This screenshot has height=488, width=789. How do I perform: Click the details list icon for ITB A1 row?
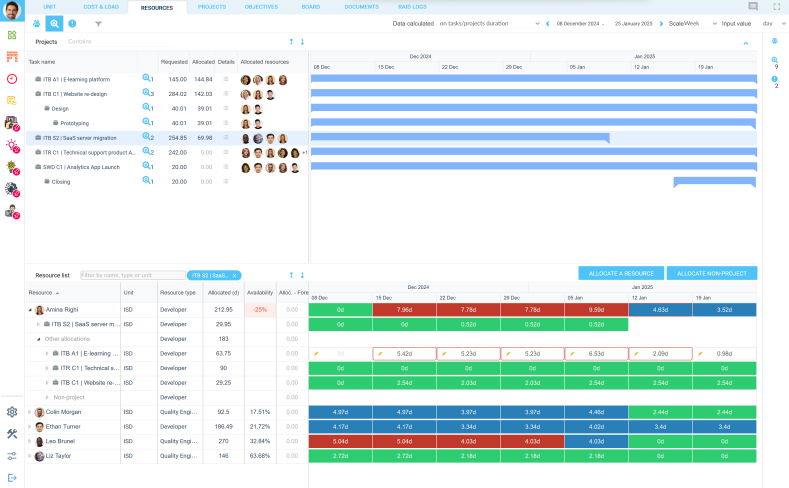(x=226, y=79)
